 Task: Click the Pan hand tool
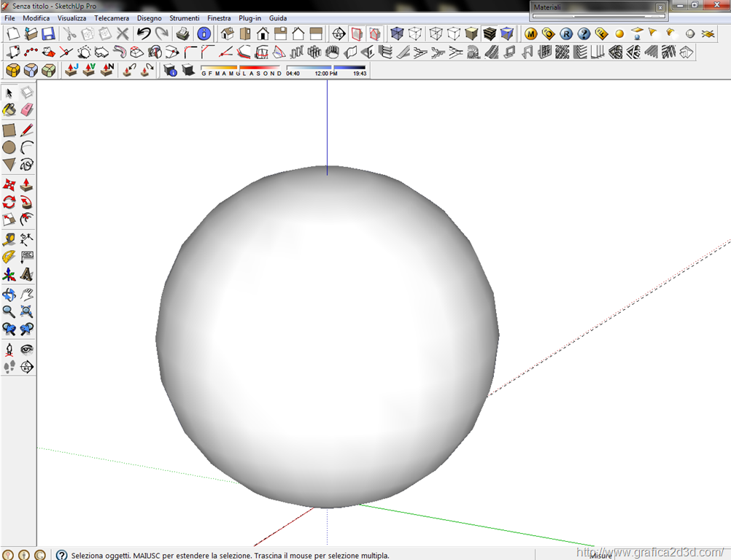coord(27,295)
